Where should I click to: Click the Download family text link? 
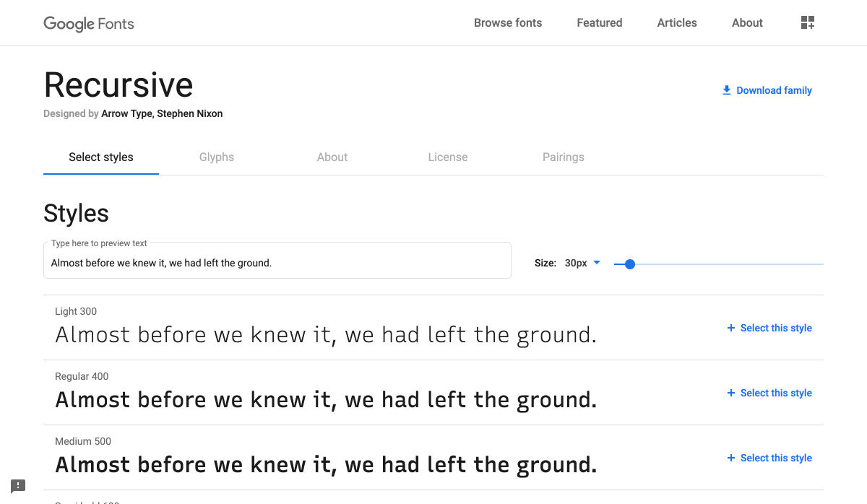click(x=774, y=90)
